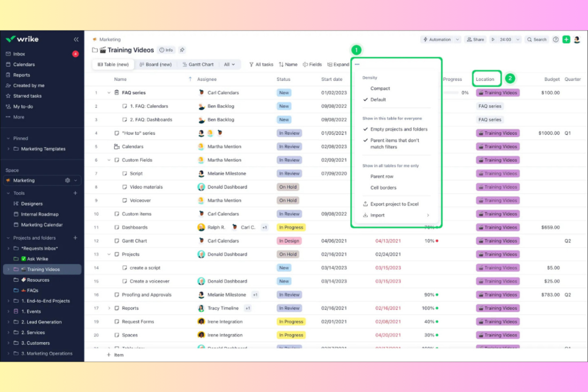Open the Resources folder in sidebar
The width and height of the screenshot is (588, 392).
pyautogui.click(x=38, y=280)
